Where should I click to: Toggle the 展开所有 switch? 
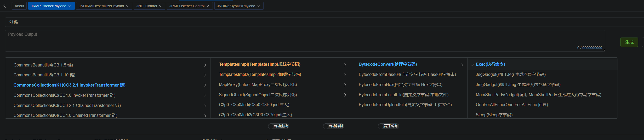pyautogui.click(x=388, y=126)
